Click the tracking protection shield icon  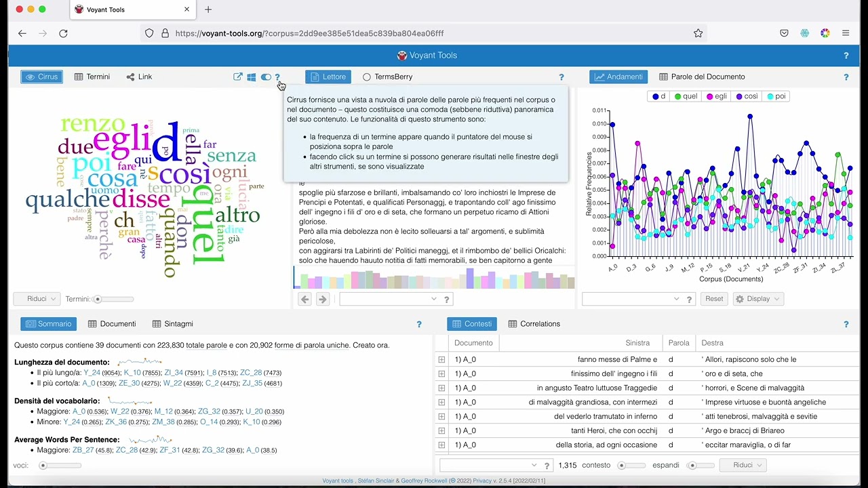(149, 33)
